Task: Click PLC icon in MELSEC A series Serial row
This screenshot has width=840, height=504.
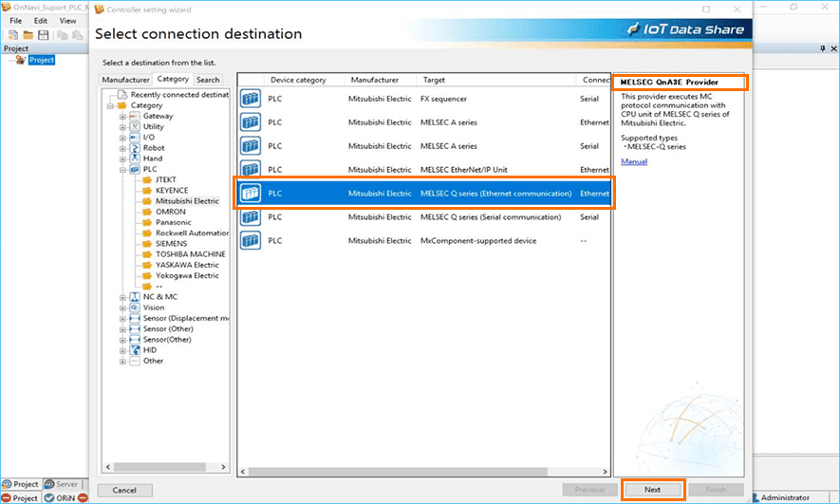Action: [251, 145]
